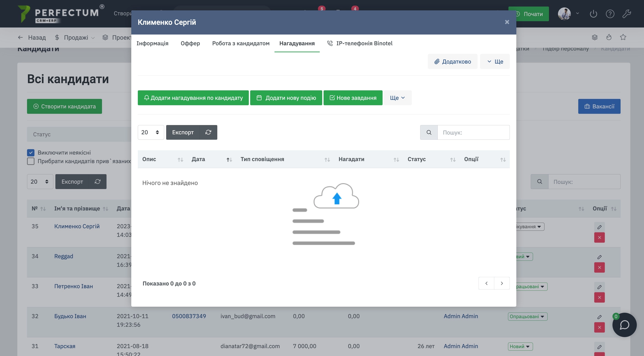Sort candidates by № column
Image resolution: width=644 pixels, height=356 pixels.
[39, 208]
